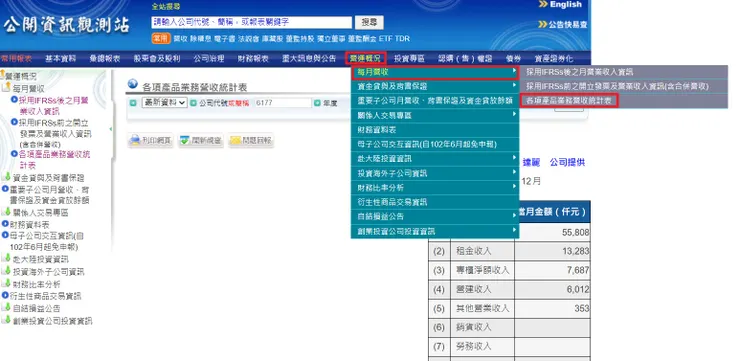Open 營運概況 in top navigation bar
Image resolution: width=740 pixels, height=361 pixels.
pyautogui.click(x=366, y=59)
